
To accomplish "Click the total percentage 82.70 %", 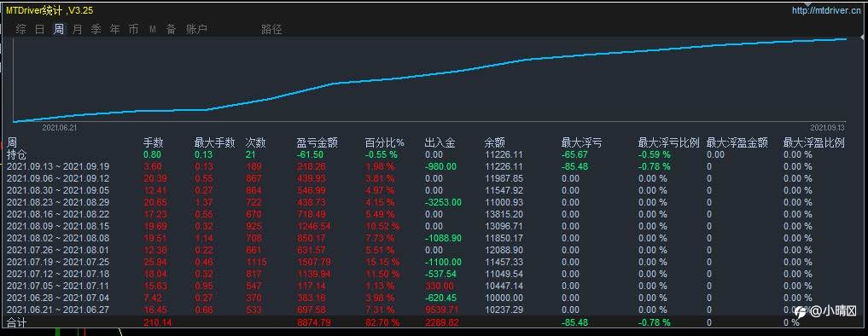I will click(382, 322).
